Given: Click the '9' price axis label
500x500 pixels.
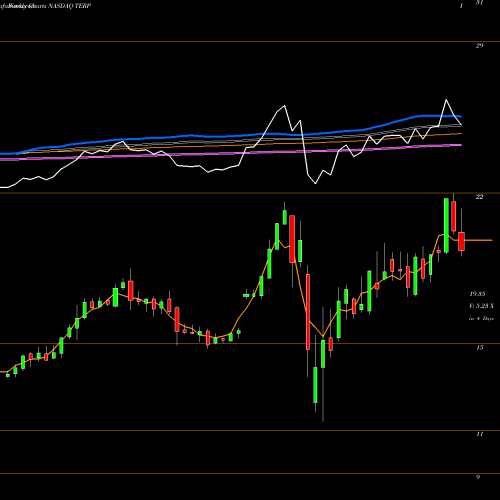Looking at the screenshot, I should pyautogui.click(x=478, y=477).
